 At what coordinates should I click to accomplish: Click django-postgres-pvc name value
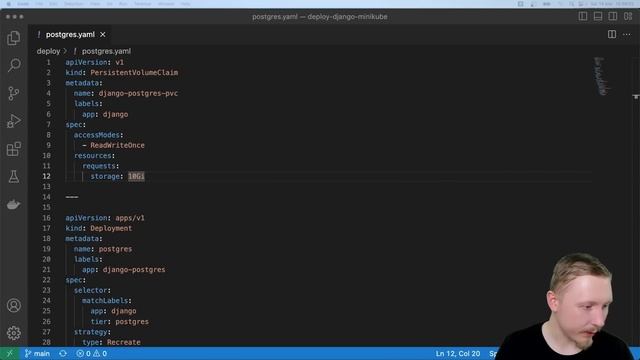(x=138, y=93)
